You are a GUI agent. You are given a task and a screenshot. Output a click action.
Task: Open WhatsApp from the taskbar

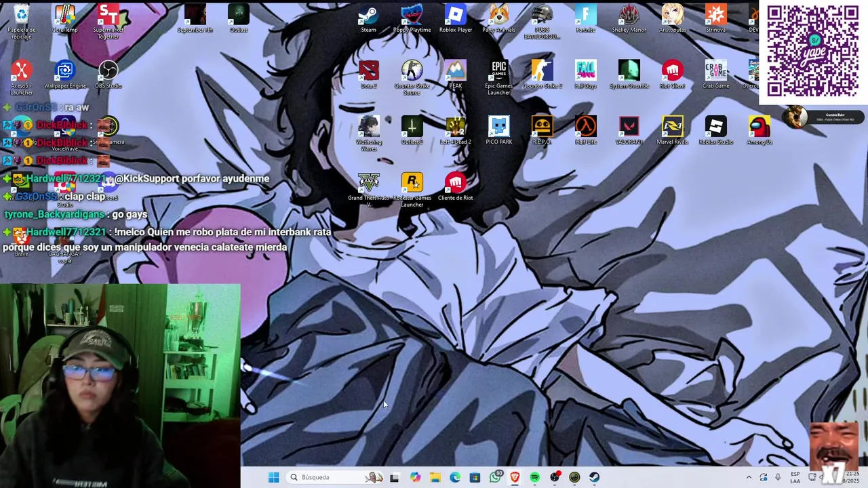[x=495, y=477]
